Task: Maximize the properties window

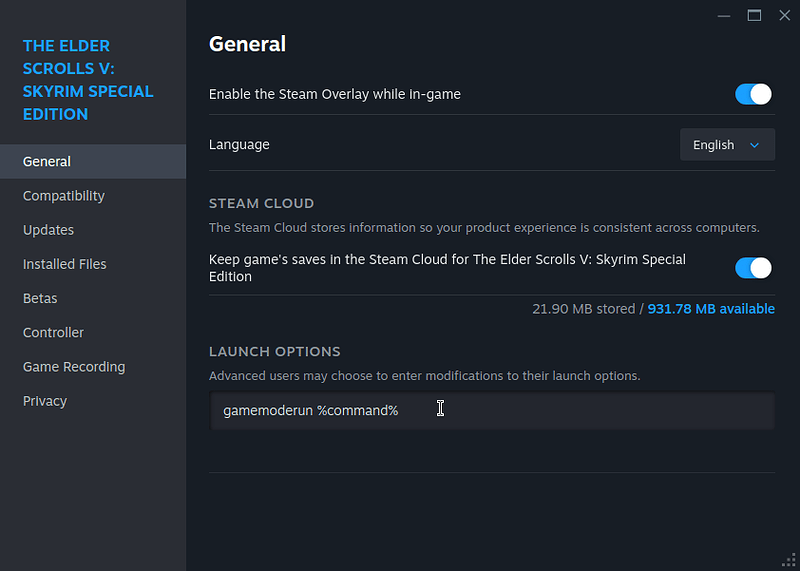Action: (x=754, y=16)
